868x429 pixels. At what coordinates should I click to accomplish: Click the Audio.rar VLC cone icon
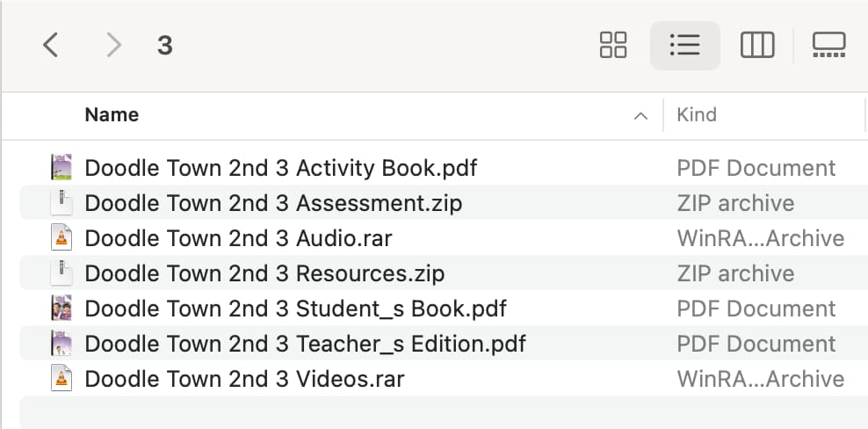pyautogui.click(x=61, y=237)
